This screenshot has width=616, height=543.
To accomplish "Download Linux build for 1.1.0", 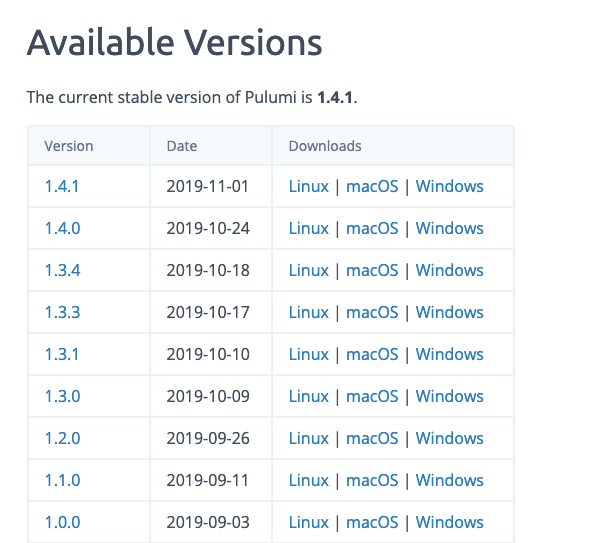I will tap(308, 481).
